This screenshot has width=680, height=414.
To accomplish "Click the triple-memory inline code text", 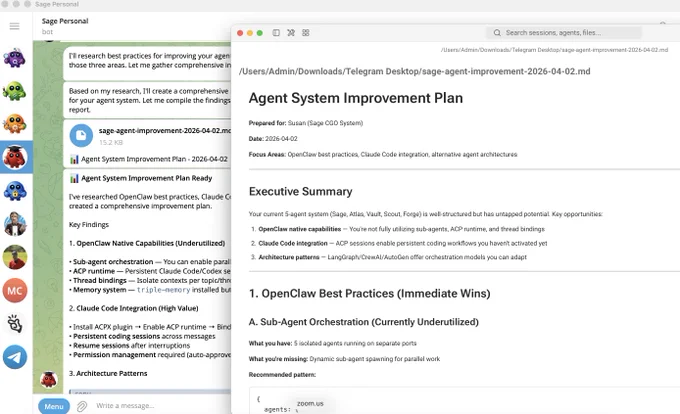I will point(163,290).
